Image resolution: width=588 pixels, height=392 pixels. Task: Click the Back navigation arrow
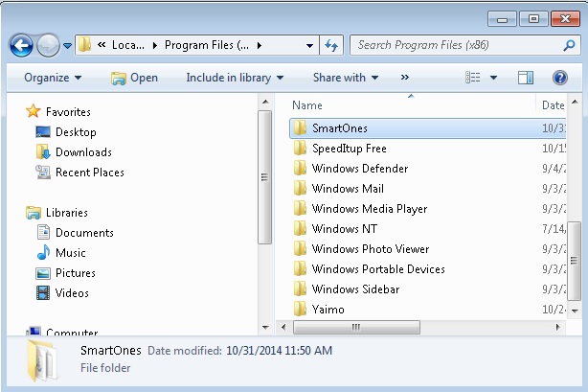pyautogui.click(x=21, y=45)
